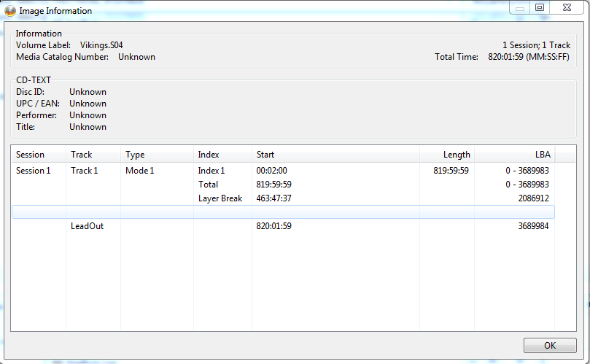Click LeadOut start time 820:01:59

(x=273, y=226)
